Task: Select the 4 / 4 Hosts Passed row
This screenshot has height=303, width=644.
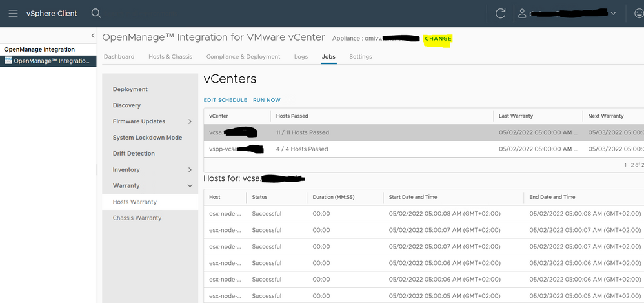Action: [424, 149]
